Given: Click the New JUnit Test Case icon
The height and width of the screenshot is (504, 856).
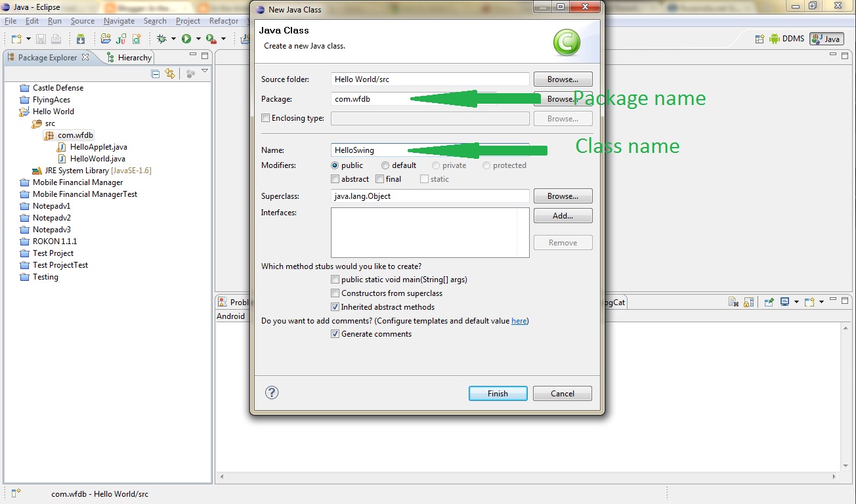Looking at the screenshot, I should [x=121, y=39].
